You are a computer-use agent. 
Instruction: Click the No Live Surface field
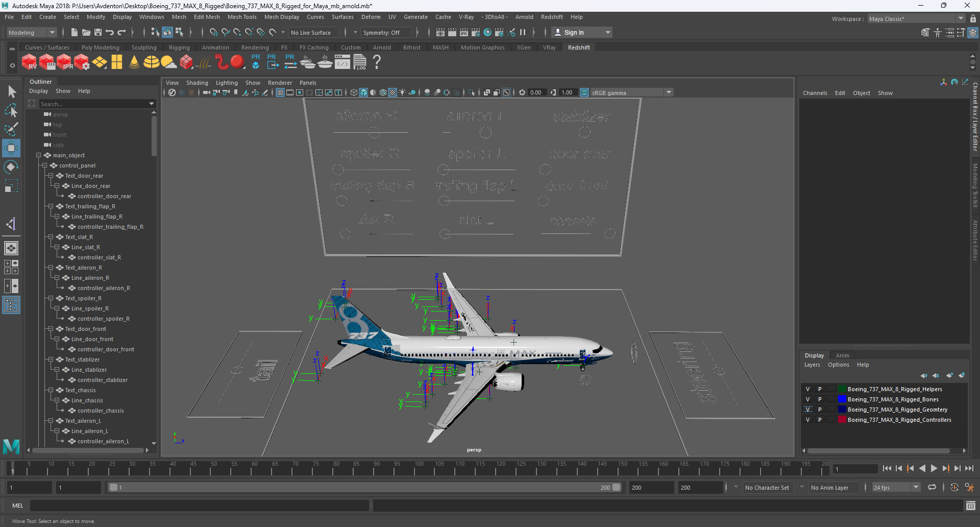click(x=313, y=32)
